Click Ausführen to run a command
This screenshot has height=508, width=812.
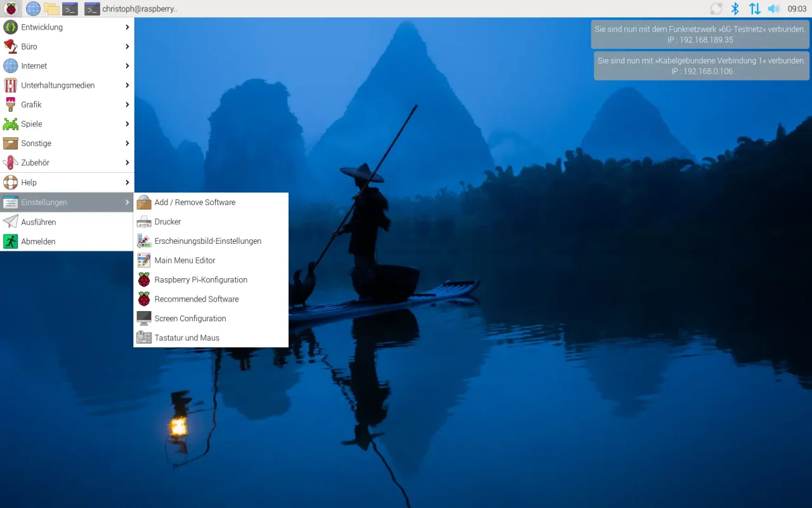[38, 222]
